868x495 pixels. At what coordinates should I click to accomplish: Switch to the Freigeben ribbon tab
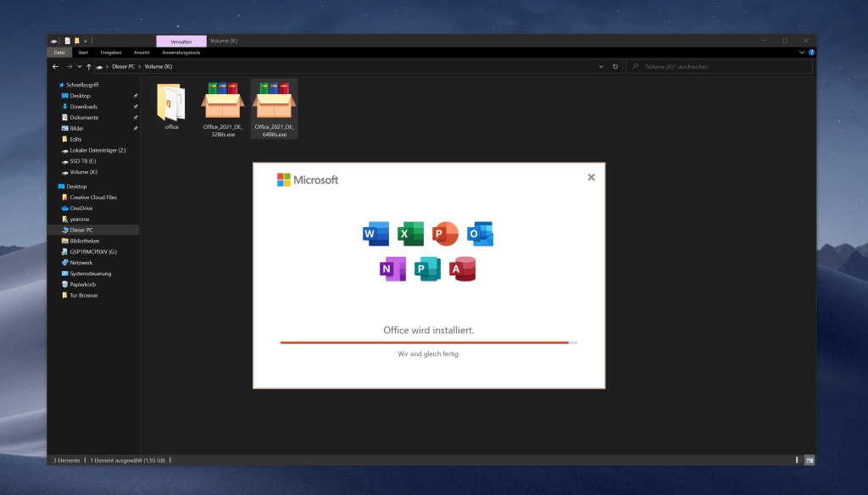coord(111,53)
